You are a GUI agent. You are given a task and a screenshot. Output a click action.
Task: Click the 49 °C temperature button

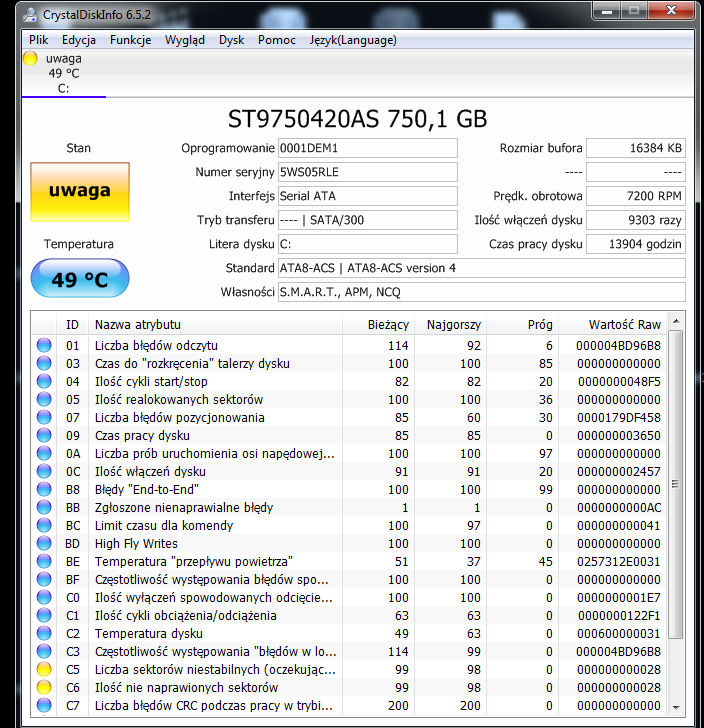[x=80, y=278]
